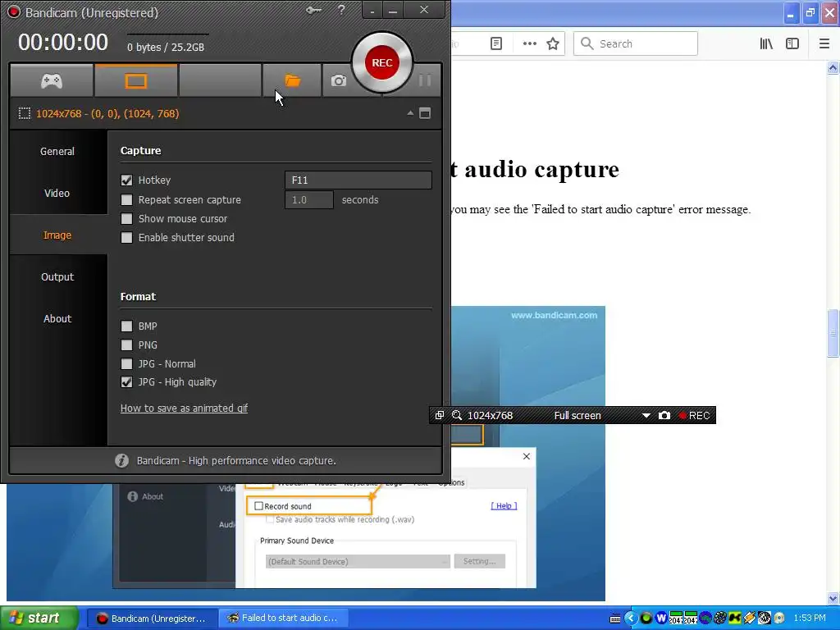Click the window mode icon beside up arrow
This screenshot has height=630, width=840.
coord(425,113)
